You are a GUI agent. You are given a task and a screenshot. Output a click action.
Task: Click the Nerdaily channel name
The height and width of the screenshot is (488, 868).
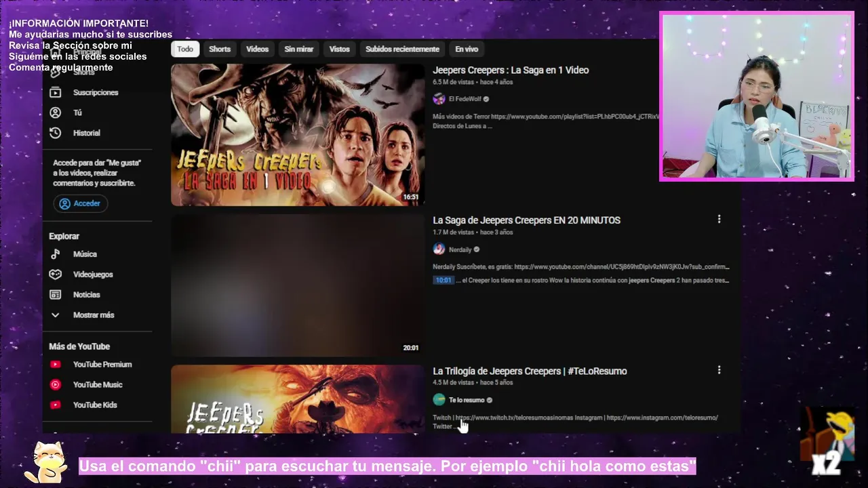[460, 249]
